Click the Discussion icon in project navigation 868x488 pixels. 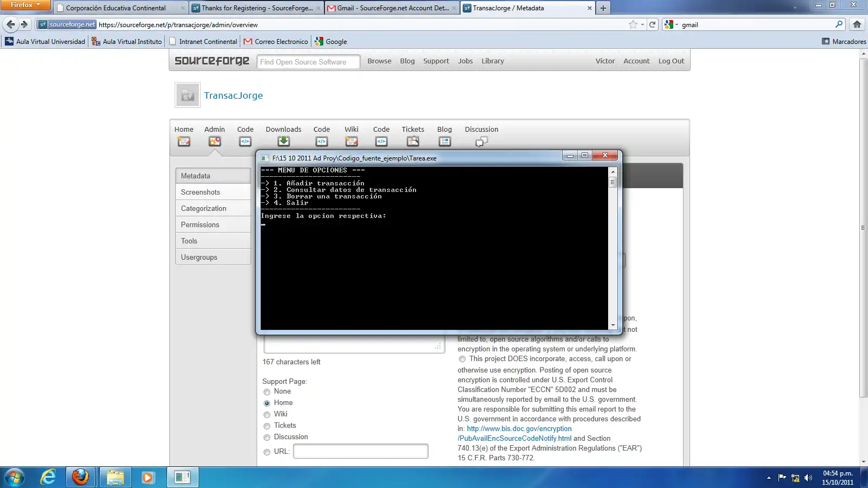[x=481, y=142]
